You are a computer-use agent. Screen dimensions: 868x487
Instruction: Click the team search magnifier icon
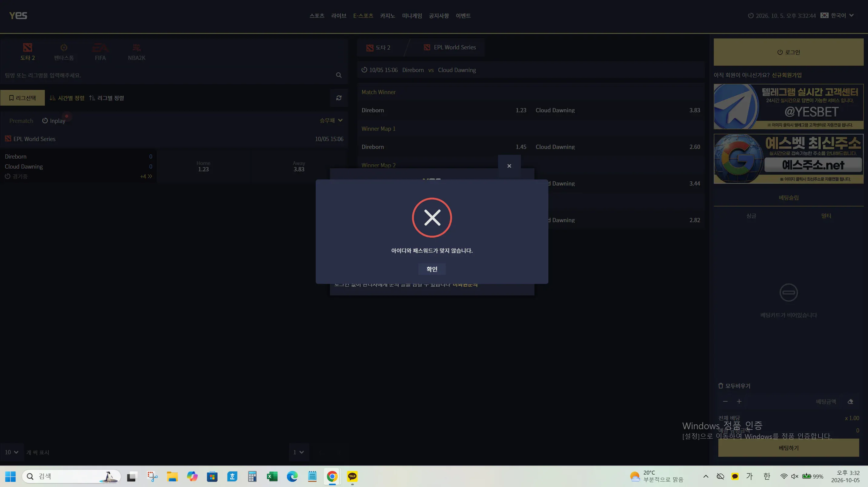[x=339, y=75]
